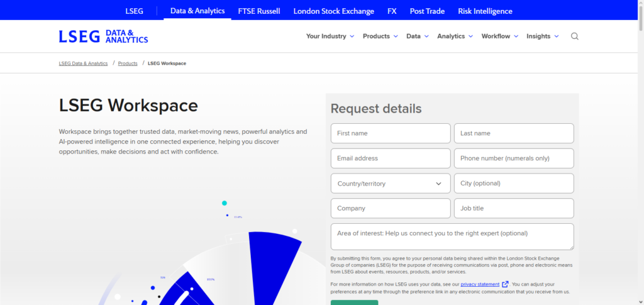Switch to the LSEG top tab
This screenshot has width=644, height=305.
coord(135,11)
